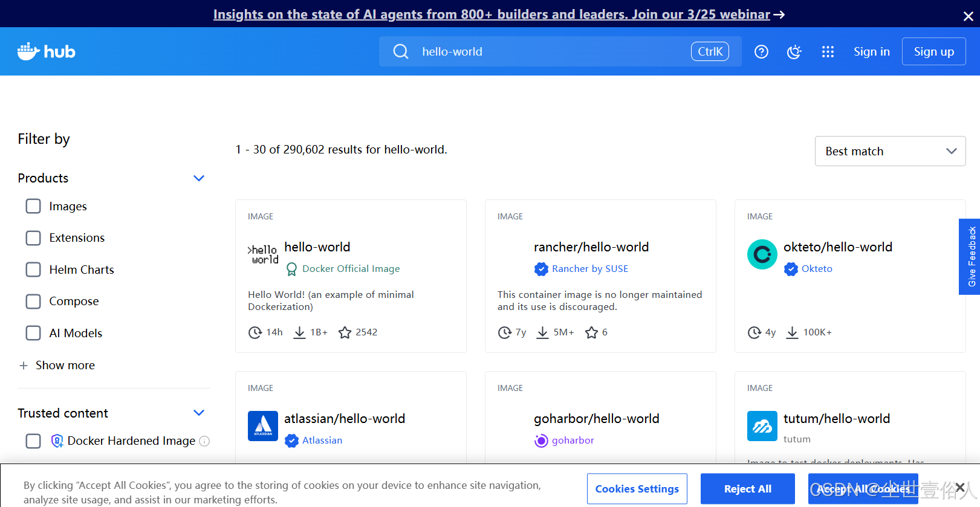Tick the Compose filter checkbox

tap(33, 301)
